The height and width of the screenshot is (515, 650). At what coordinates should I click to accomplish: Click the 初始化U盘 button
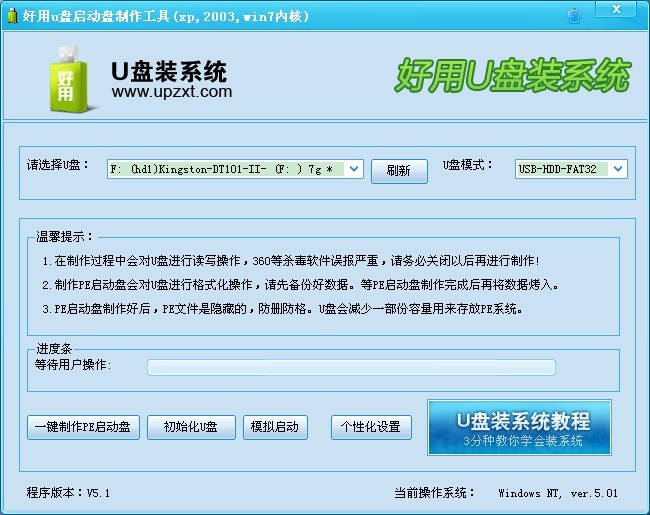click(x=191, y=427)
